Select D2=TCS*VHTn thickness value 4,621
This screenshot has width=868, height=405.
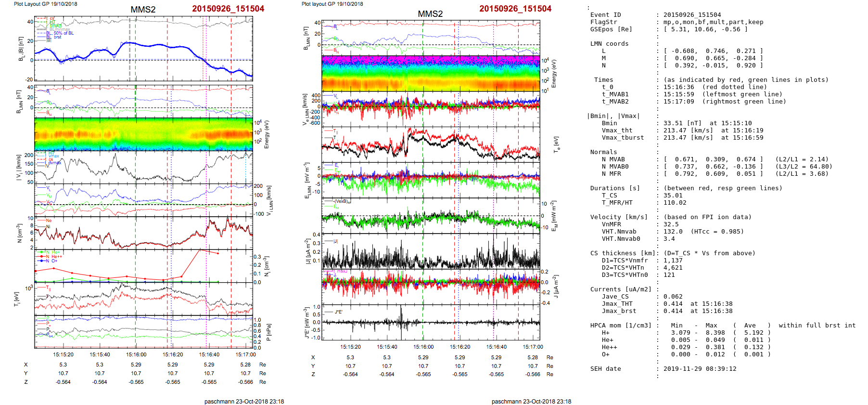pyautogui.click(x=673, y=268)
